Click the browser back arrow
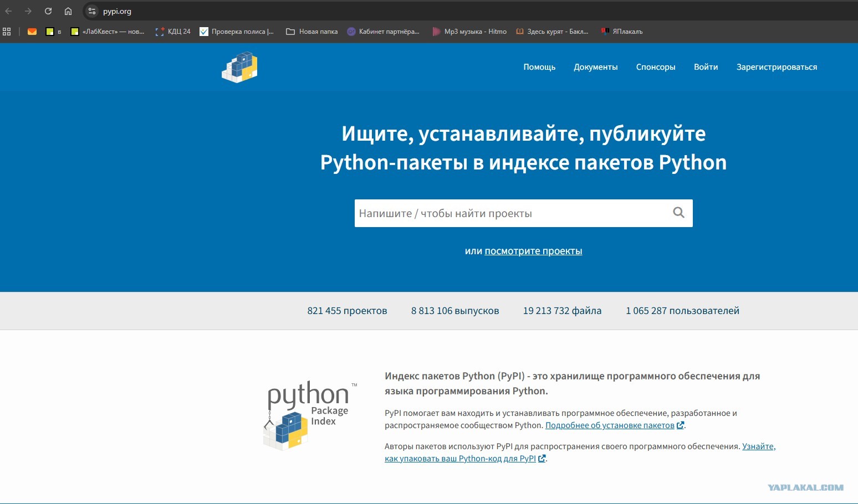 (x=8, y=11)
